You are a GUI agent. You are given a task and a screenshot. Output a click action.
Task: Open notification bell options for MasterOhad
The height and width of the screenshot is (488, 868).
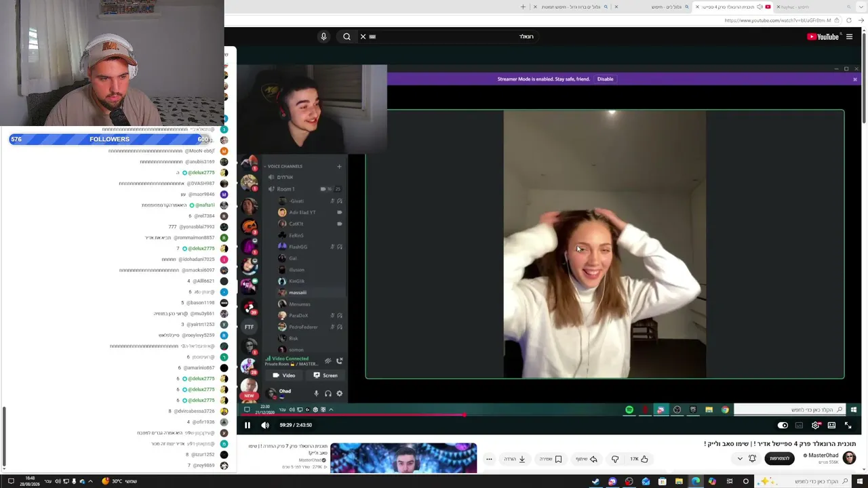(x=746, y=459)
